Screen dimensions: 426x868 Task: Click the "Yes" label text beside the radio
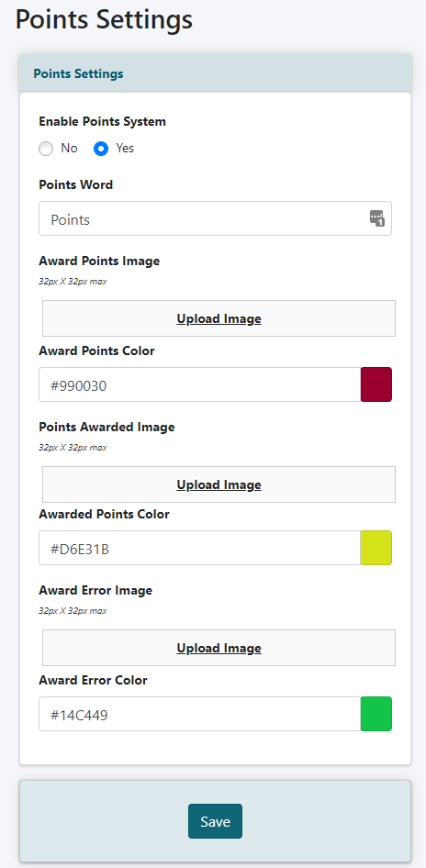(125, 149)
